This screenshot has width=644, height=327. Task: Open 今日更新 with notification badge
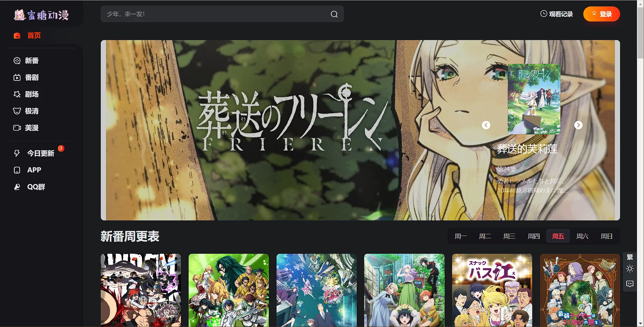(x=40, y=153)
